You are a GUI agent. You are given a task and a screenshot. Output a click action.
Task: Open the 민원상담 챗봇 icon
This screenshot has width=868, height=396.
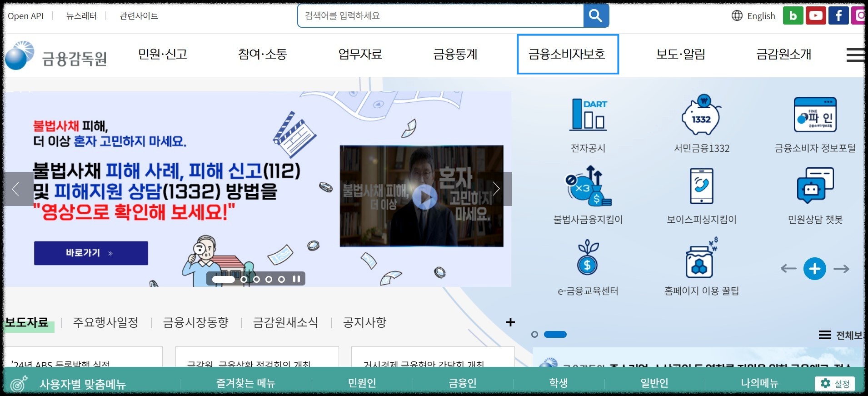pyautogui.click(x=815, y=186)
